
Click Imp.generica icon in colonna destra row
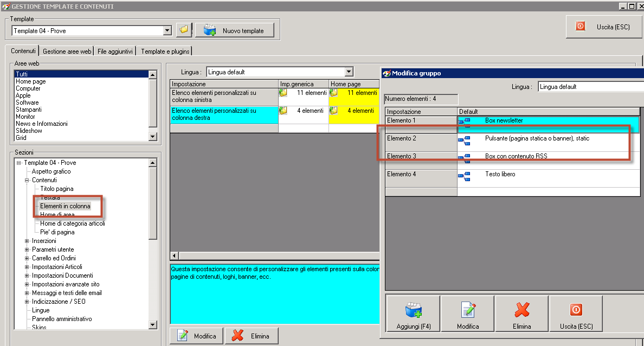click(x=283, y=111)
